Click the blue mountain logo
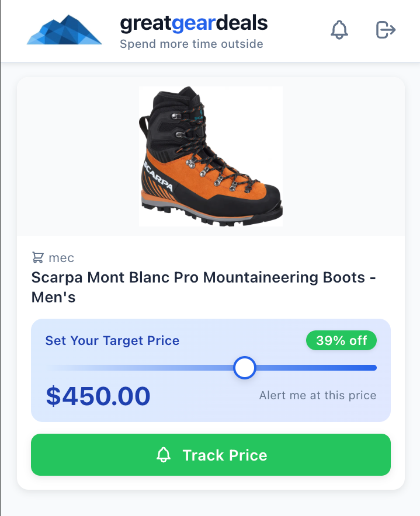This screenshot has height=516, width=420. click(64, 30)
